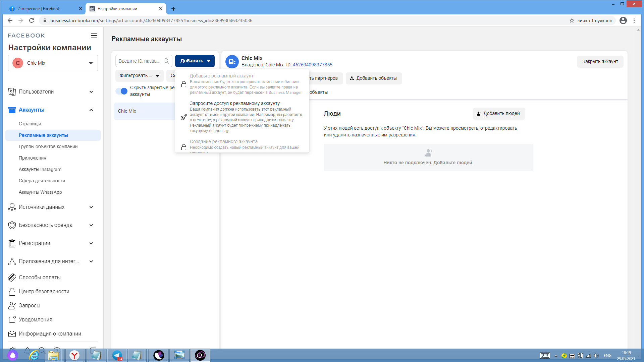
Task: Click the Источники данных icon
Action: pyautogui.click(x=12, y=207)
